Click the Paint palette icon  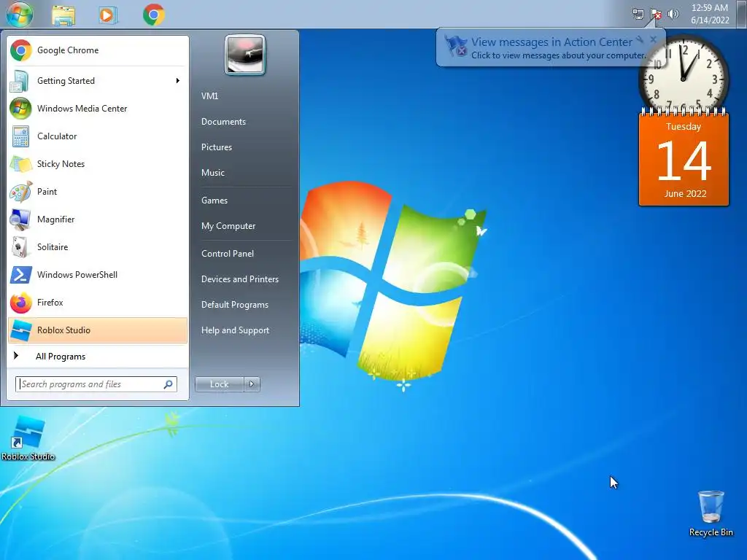[x=21, y=192]
